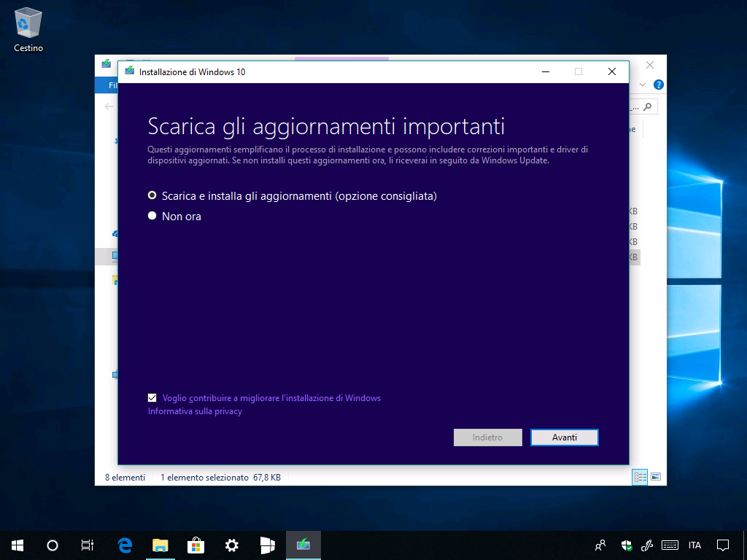Minimize the Installazione di Windows 10 window
The width and height of the screenshot is (747, 560).
pos(546,71)
